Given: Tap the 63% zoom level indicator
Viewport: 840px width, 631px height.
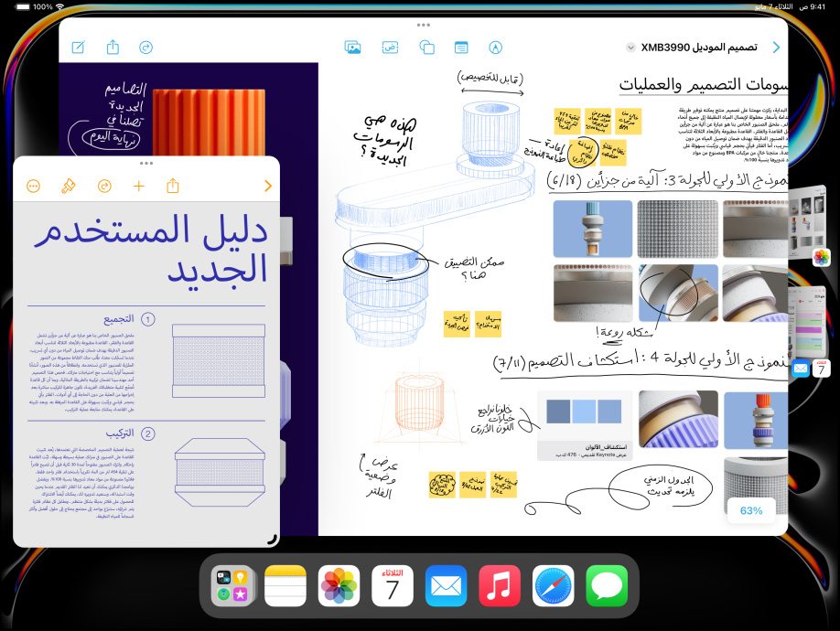Looking at the screenshot, I should tap(750, 509).
